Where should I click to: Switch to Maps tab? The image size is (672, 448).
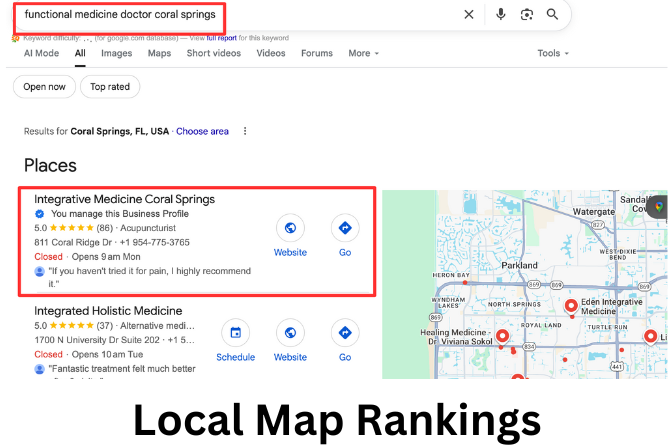click(159, 53)
